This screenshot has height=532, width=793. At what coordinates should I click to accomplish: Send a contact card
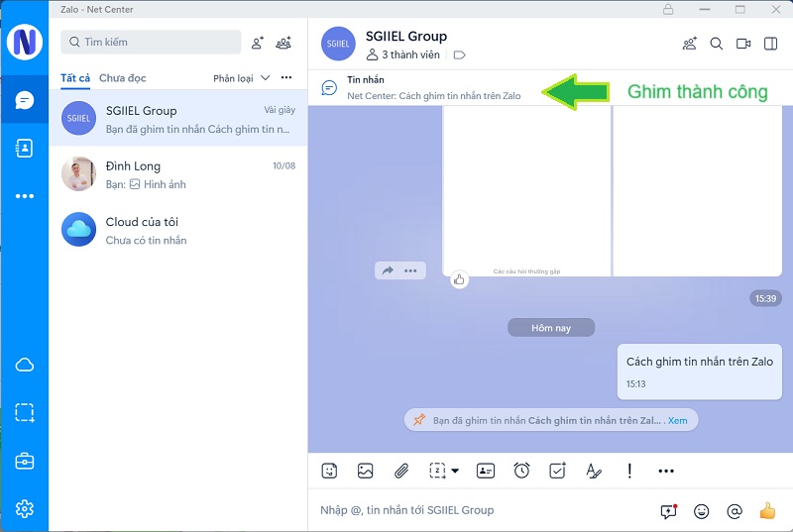tap(486, 471)
